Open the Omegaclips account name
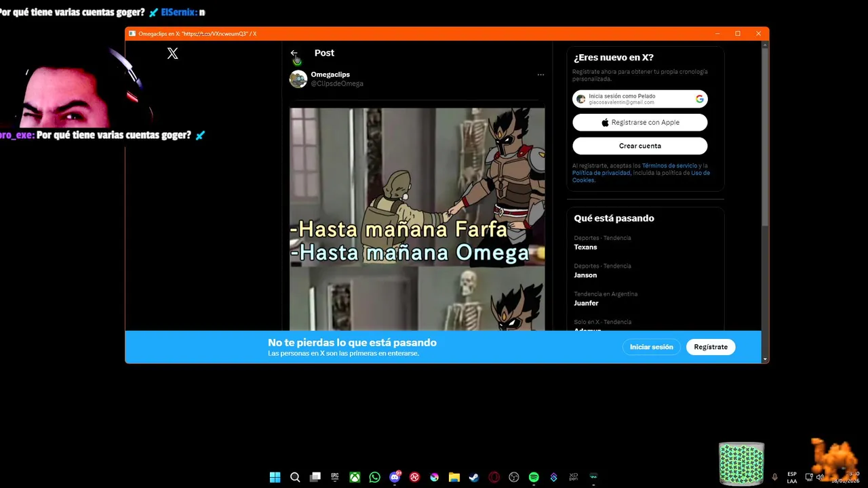The image size is (868, 488). click(330, 75)
